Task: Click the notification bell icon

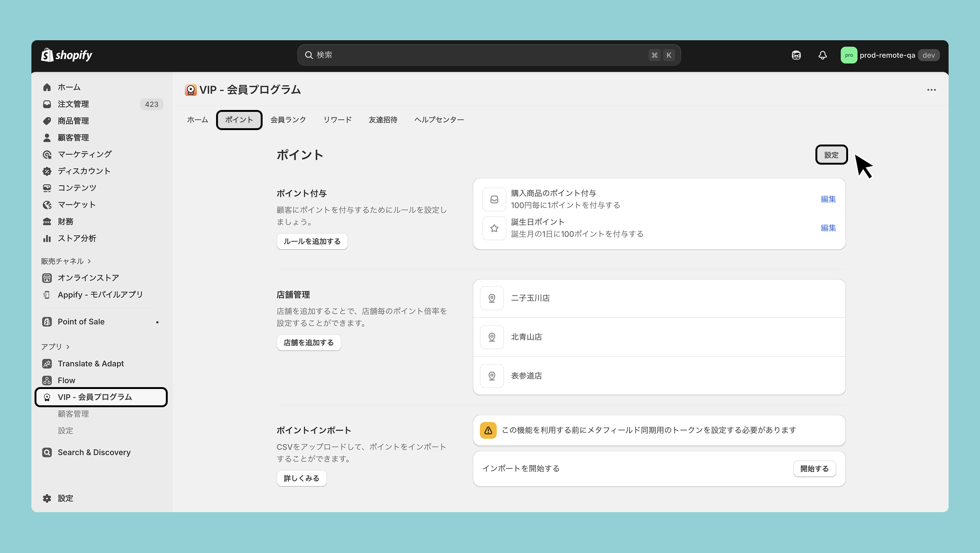Action: click(823, 55)
